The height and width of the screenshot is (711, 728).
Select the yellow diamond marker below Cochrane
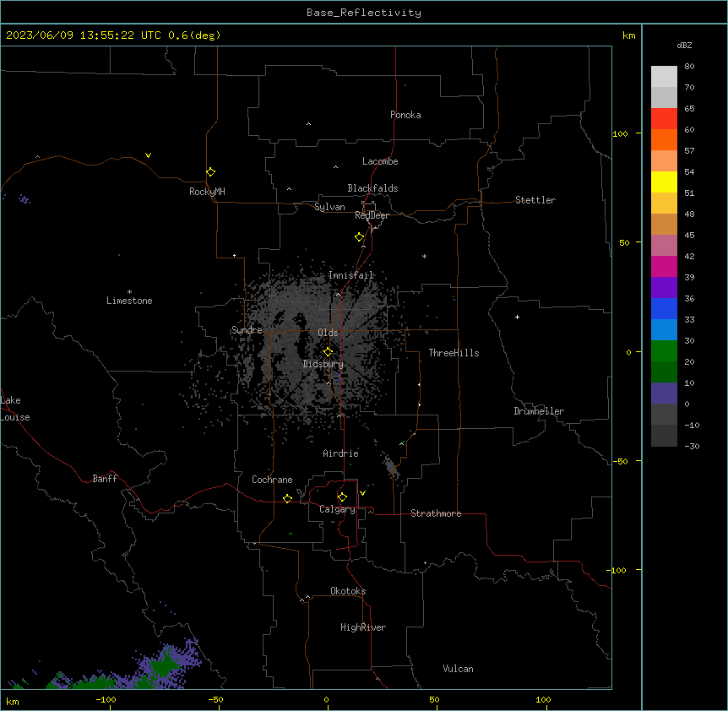pos(288,498)
